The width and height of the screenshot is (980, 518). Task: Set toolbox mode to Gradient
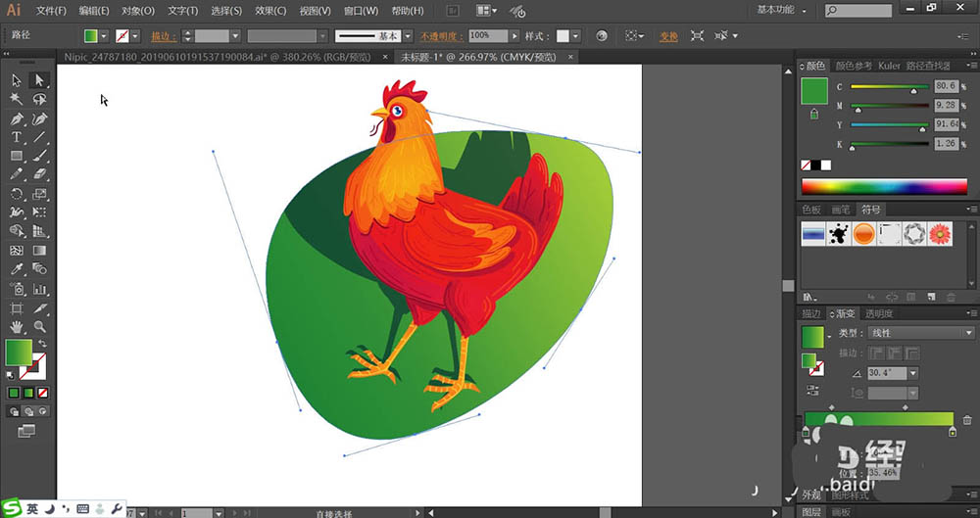(x=28, y=393)
